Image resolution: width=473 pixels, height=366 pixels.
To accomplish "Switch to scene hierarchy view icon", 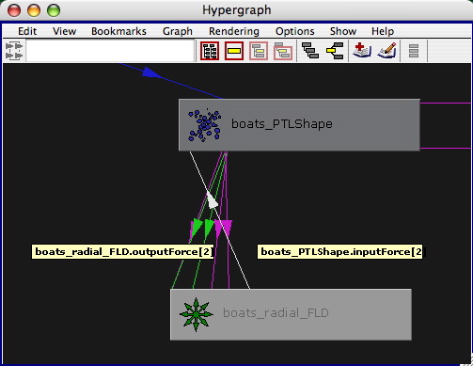I will [x=310, y=51].
